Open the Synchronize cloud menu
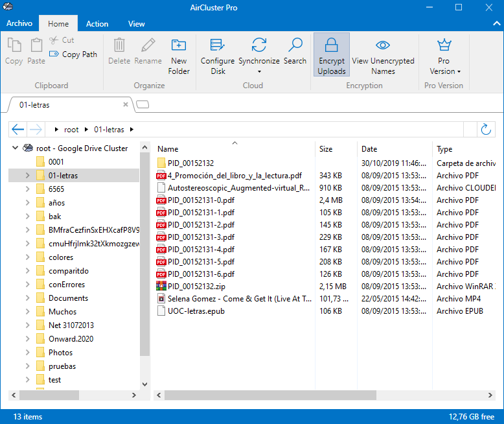The image size is (504, 424). [x=258, y=55]
